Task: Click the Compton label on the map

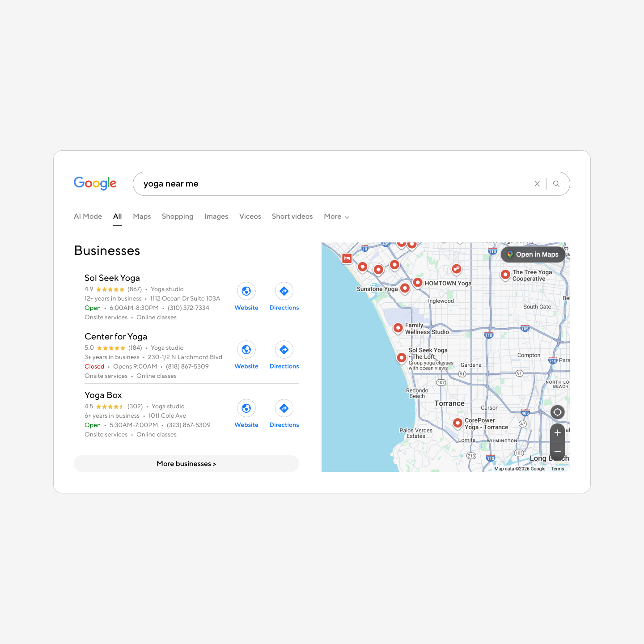Action: click(x=529, y=355)
